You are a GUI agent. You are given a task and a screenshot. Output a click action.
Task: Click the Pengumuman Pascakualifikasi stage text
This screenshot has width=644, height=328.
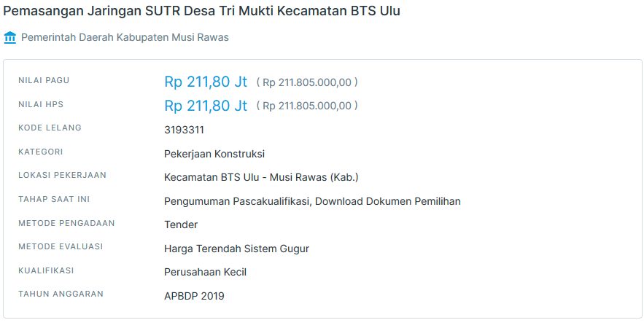[312, 201]
